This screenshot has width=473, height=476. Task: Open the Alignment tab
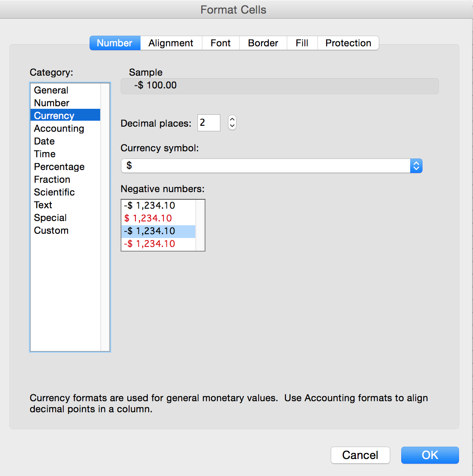(171, 43)
